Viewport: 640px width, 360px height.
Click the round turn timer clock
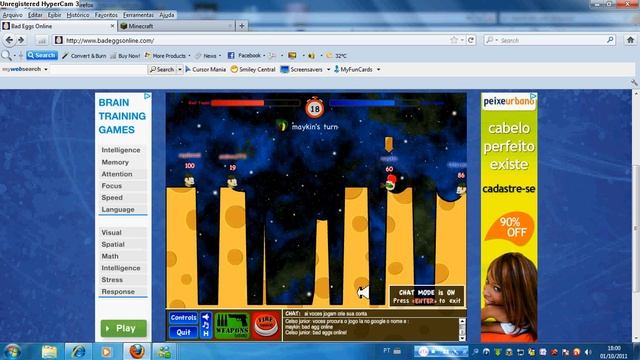coord(315,108)
